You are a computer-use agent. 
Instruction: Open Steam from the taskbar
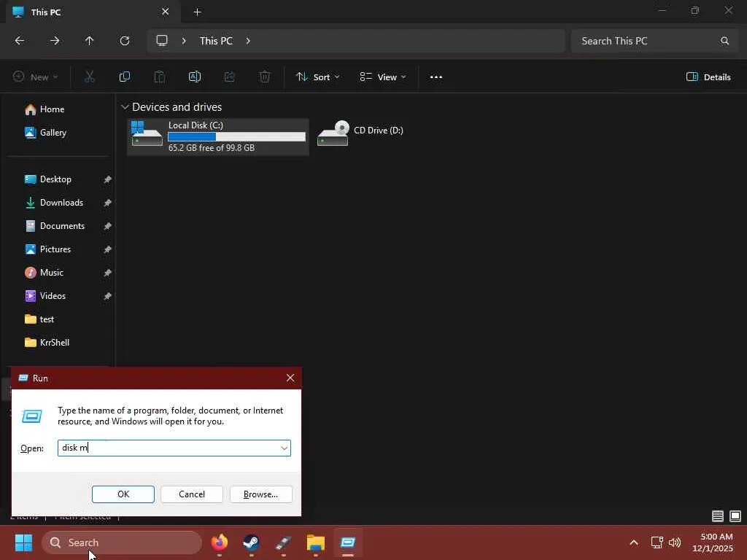click(251, 542)
